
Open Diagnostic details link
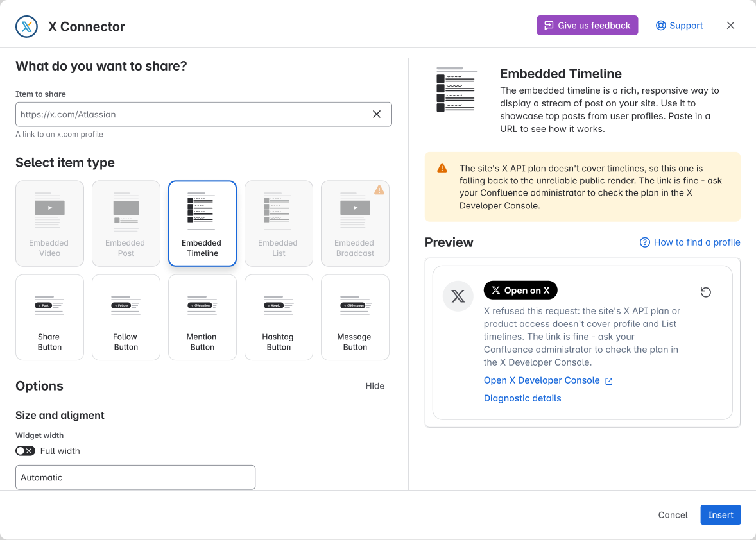coord(522,398)
